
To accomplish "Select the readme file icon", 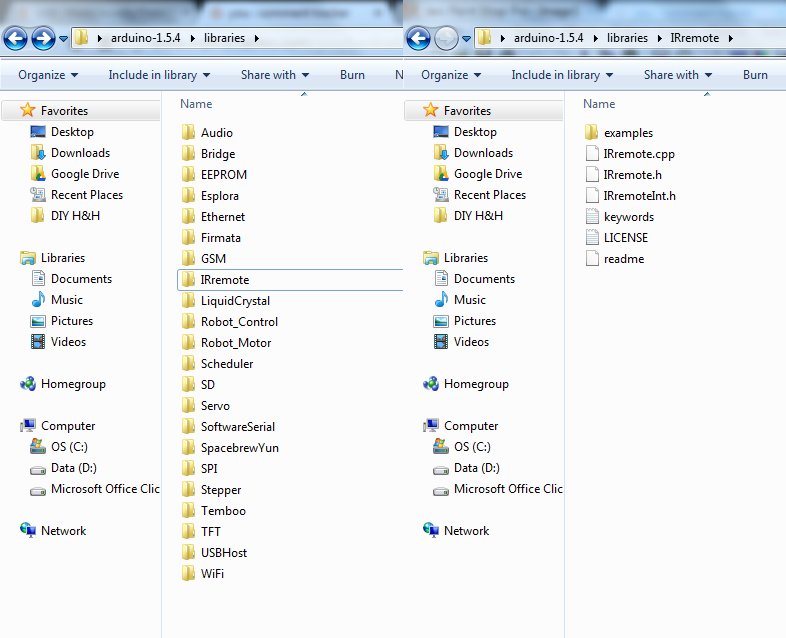I will 592,259.
